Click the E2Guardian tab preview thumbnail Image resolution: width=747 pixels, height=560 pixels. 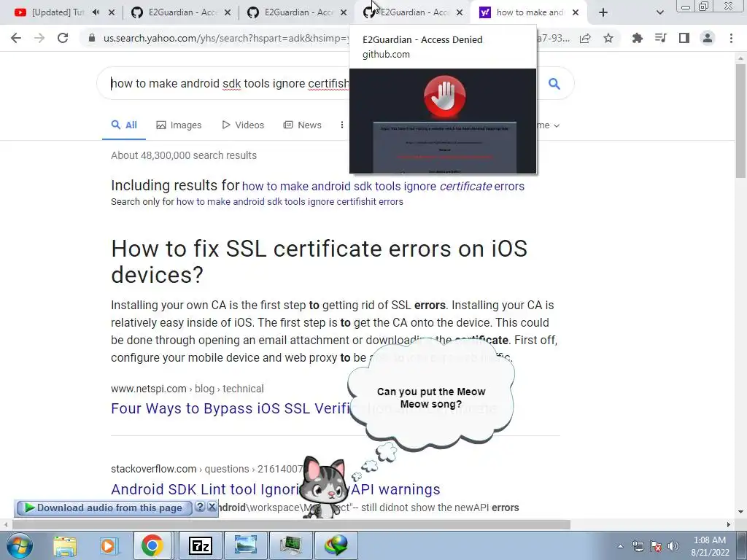coord(443,121)
